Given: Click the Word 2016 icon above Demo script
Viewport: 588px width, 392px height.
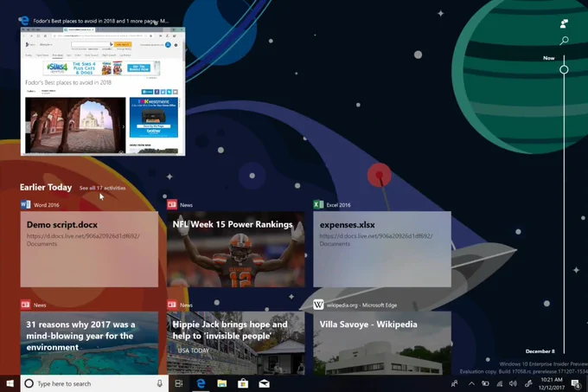Looking at the screenshot, I should click(x=25, y=204).
